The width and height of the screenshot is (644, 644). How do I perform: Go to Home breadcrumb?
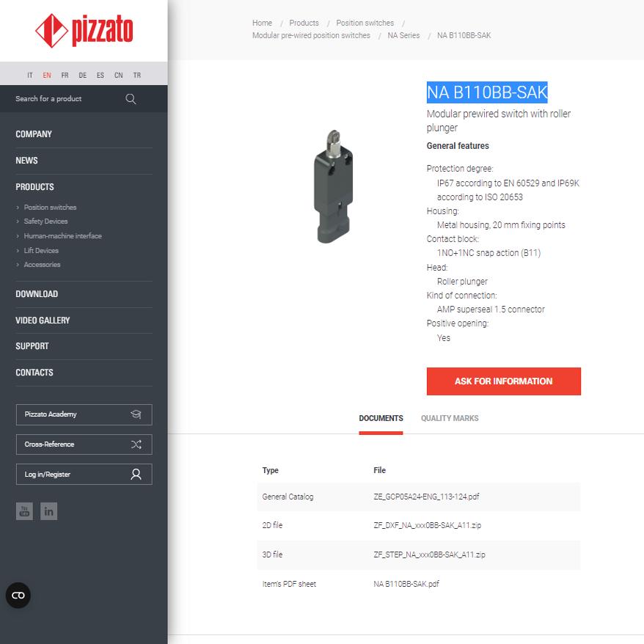[x=262, y=23]
